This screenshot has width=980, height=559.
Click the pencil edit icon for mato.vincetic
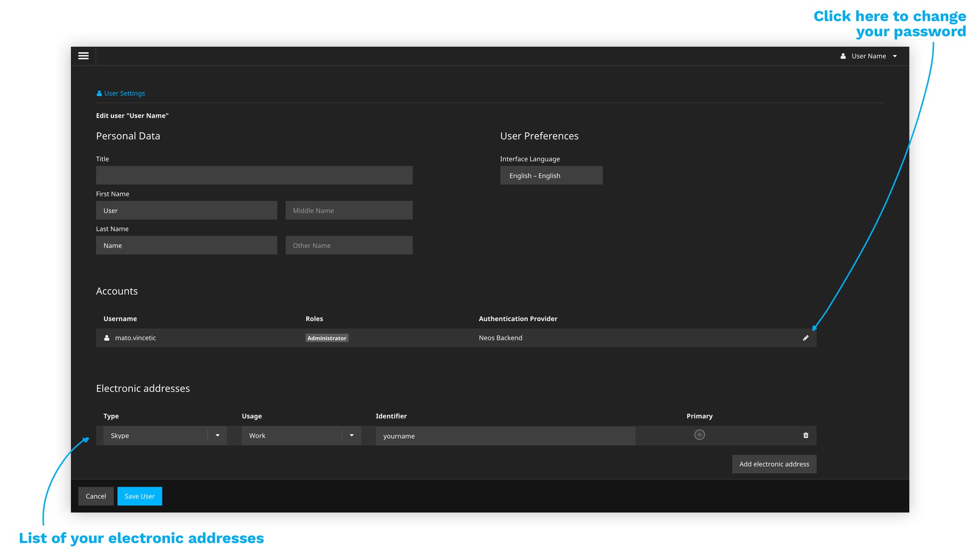tap(806, 338)
